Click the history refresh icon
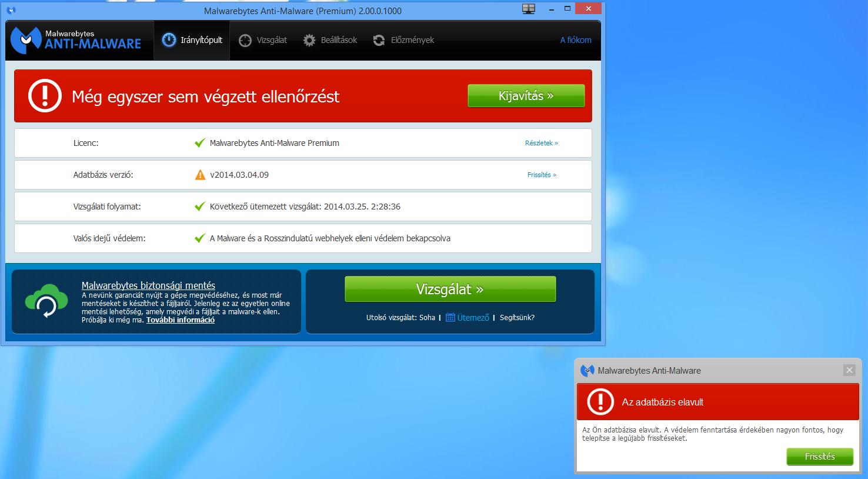The height and width of the screenshot is (479, 868). click(x=379, y=40)
